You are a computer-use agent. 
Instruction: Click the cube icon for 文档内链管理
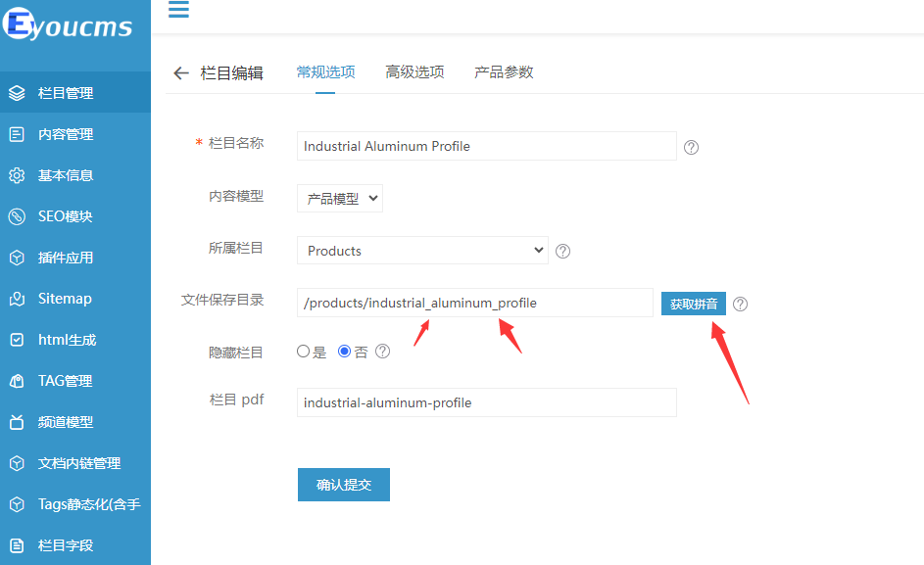point(17,463)
